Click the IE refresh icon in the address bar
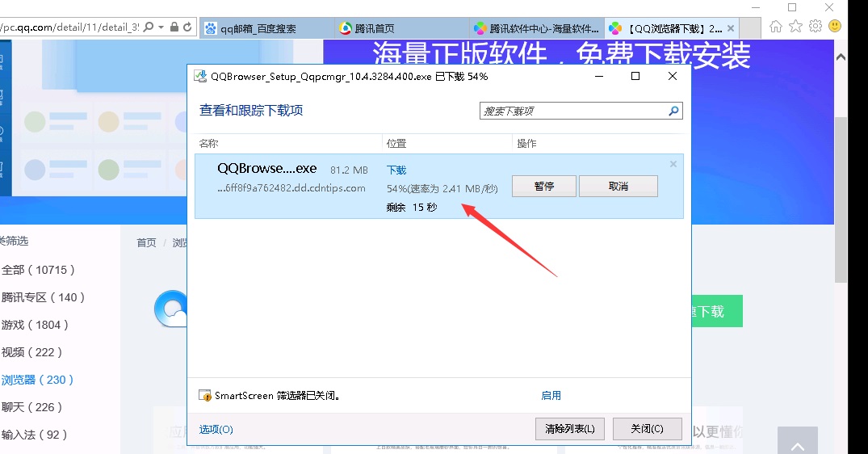 point(188,27)
